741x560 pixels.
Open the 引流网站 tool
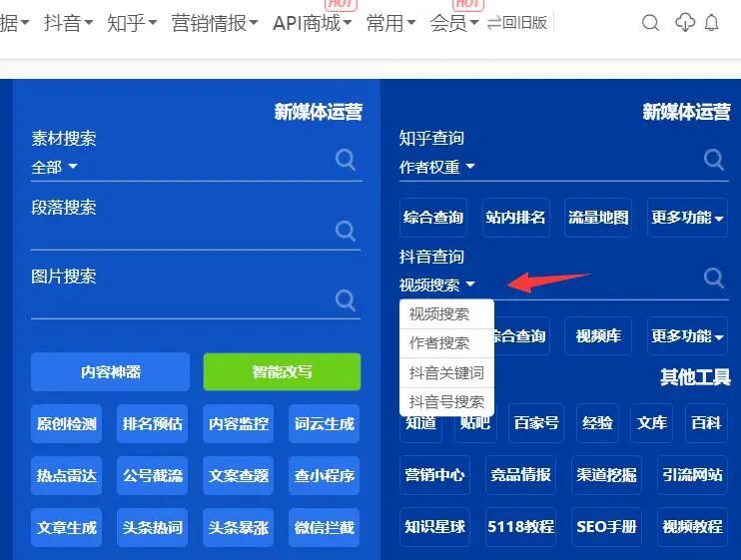coord(692,475)
